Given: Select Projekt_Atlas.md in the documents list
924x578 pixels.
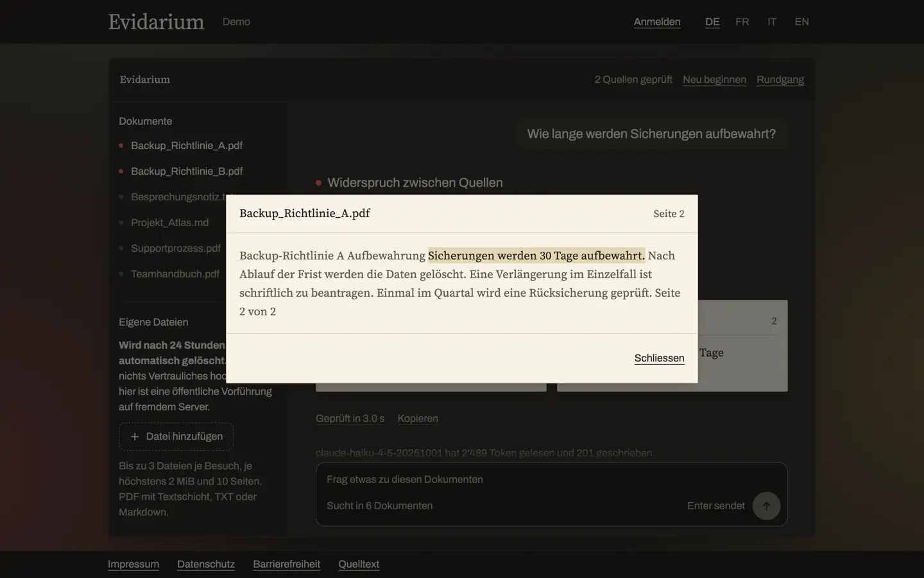Looking at the screenshot, I should pos(170,223).
